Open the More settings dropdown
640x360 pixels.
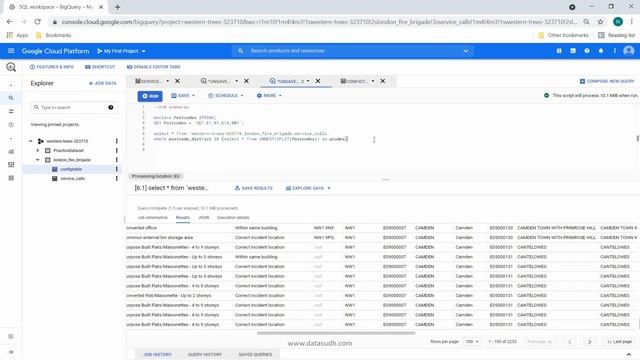[x=269, y=96]
